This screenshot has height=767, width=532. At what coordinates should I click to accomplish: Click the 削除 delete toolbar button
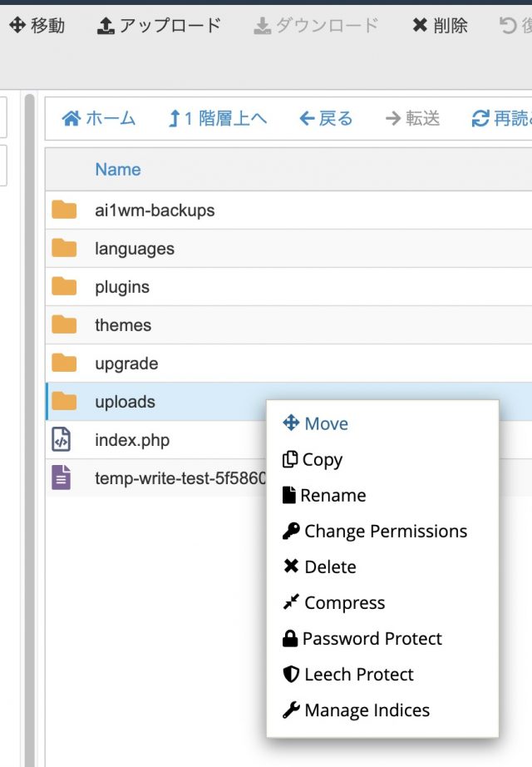[440, 26]
